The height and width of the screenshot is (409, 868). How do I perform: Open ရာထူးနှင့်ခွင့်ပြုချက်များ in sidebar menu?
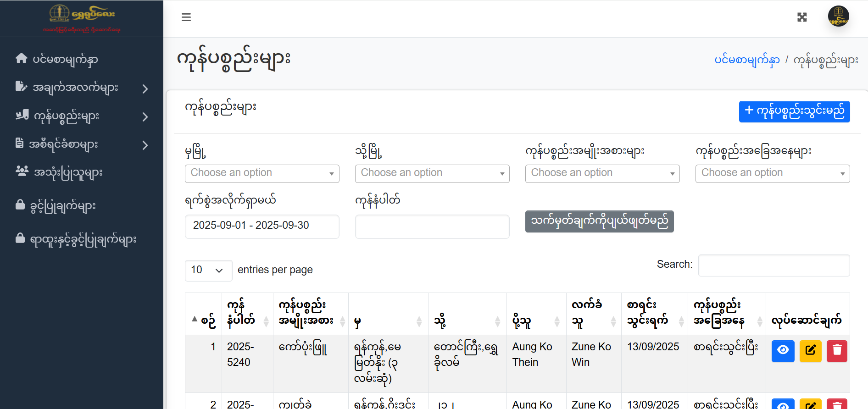[83, 239]
